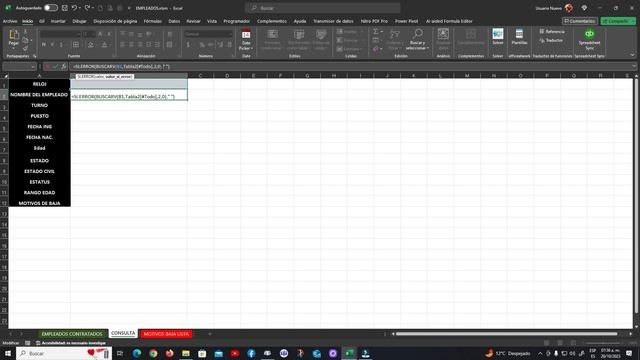Switch to the Datos ribbon tab
The image size is (640, 360).
click(x=174, y=21)
